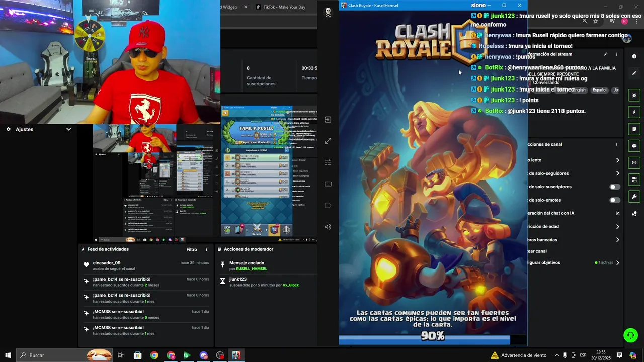Open Google Chrome from taskbar
644x362 pixels.
tap(154, 355)
